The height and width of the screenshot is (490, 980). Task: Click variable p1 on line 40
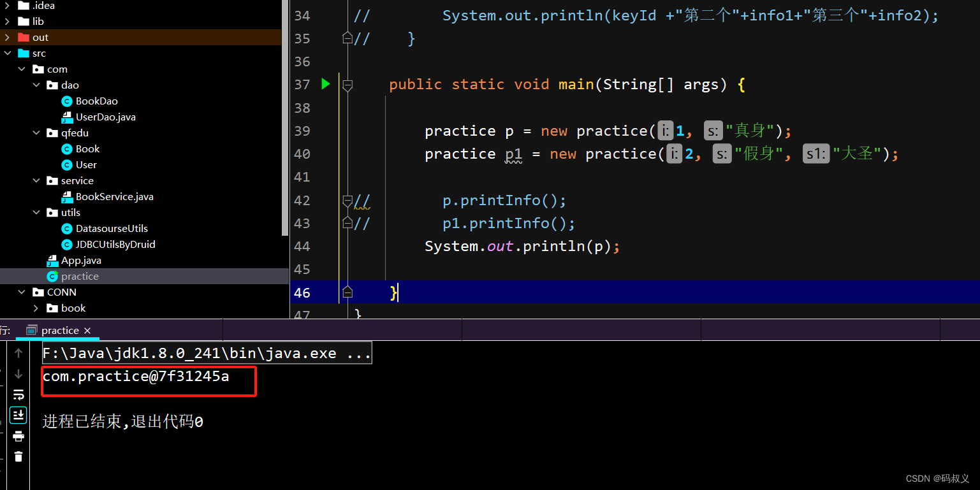[x=513, y=154]
